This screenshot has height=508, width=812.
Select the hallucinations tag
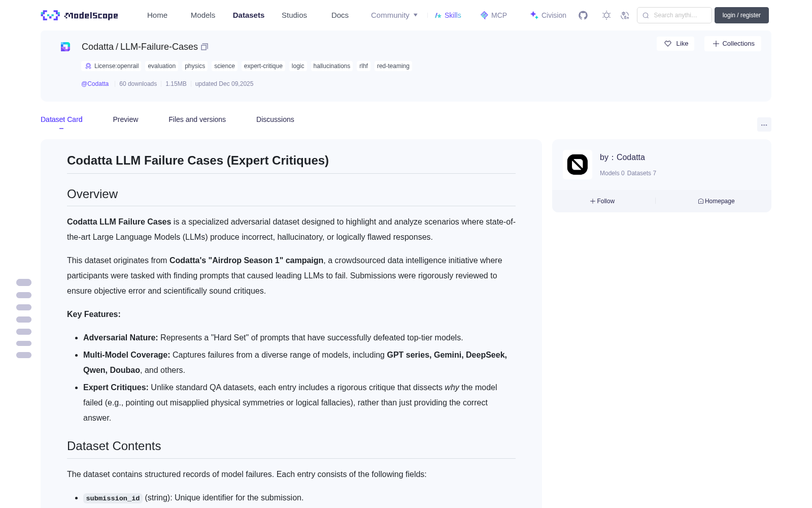click(332, 66)
